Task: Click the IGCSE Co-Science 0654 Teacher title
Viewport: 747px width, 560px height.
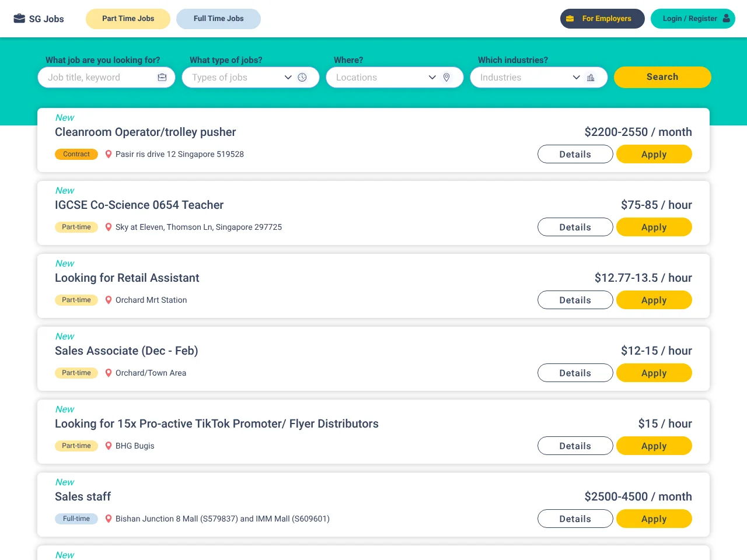Action: pos(139,205)
